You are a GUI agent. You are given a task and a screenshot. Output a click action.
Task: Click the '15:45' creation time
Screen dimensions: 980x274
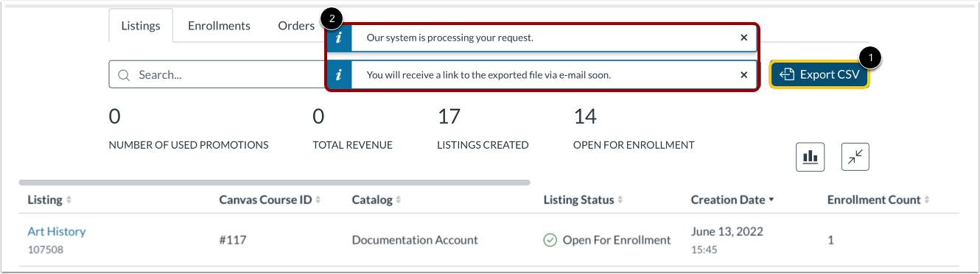tap(704, 250)
